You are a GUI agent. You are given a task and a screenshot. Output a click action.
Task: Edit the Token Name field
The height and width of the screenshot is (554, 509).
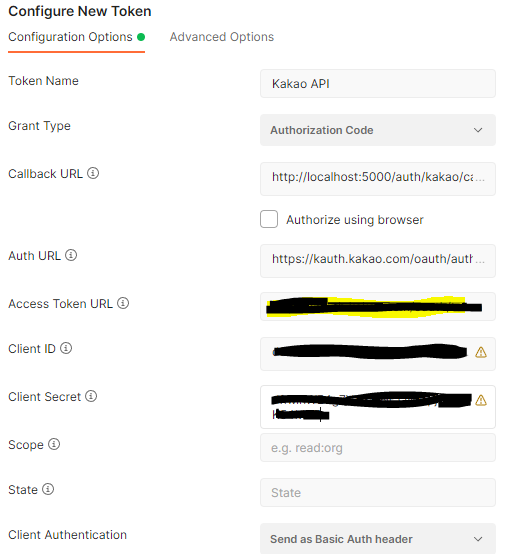tap(378, 84)
